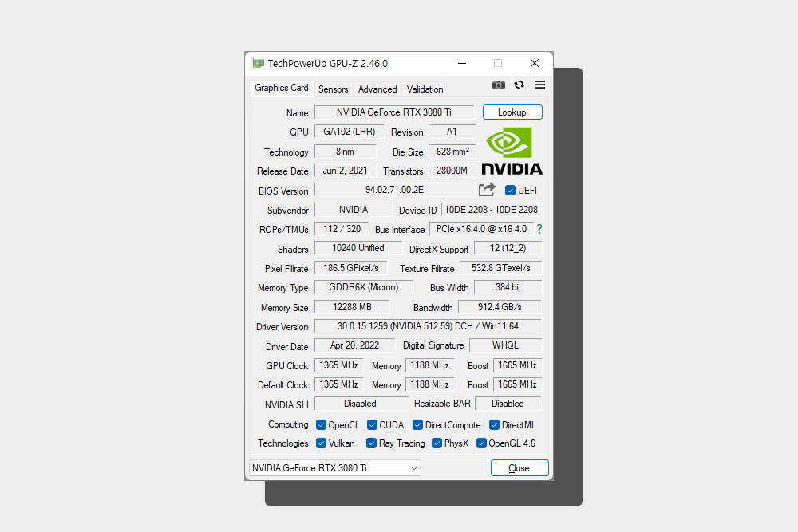Toggle the PhysX checkbox

tap(437, 443)
